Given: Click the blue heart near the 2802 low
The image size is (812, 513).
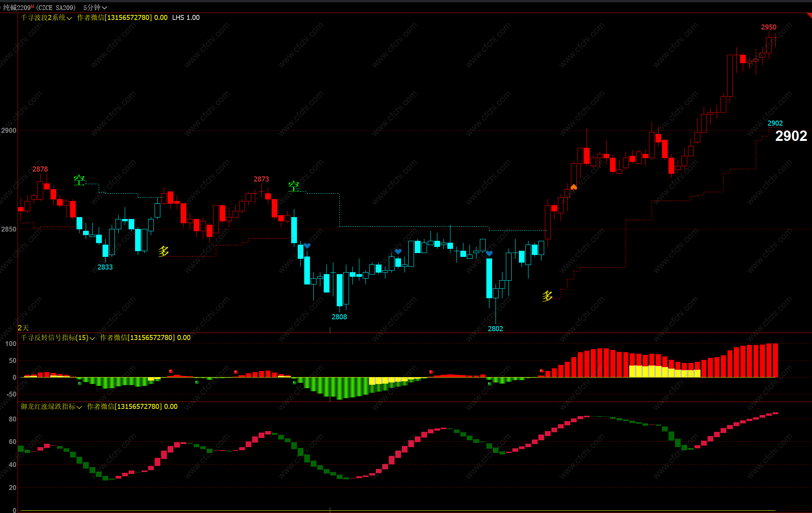Looking at the screenshot, I should (489, 253).
